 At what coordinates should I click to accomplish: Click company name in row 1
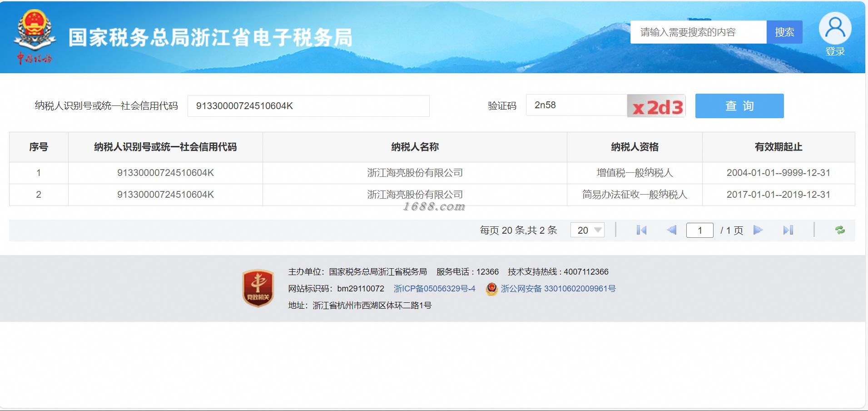click(415, 173)
